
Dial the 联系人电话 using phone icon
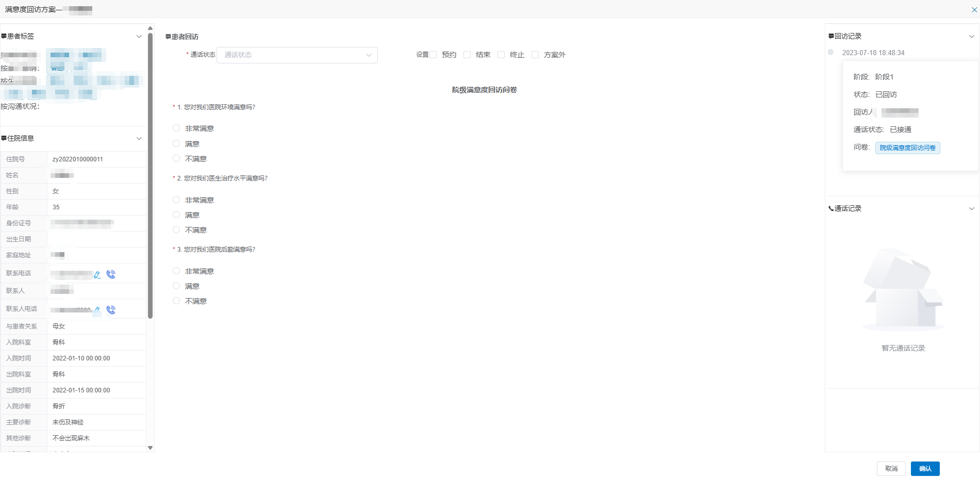click(x=111, y=310)
